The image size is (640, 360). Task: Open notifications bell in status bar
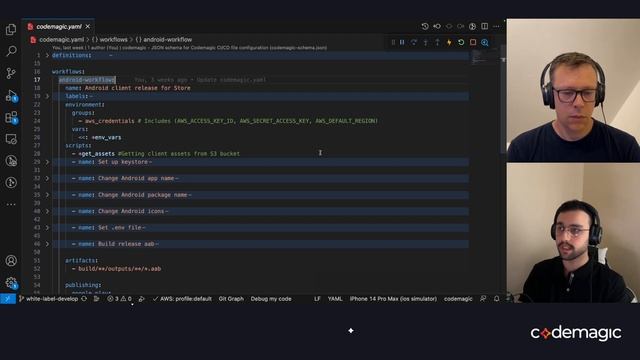click(x=496, y=299)
